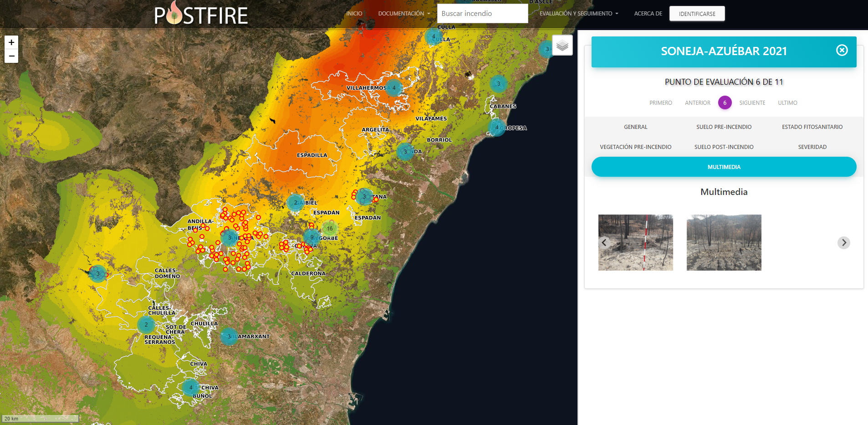868x425 pixels.
Task: Open cluster marker 4 at Oropesa
Action: tap(497, 128)
